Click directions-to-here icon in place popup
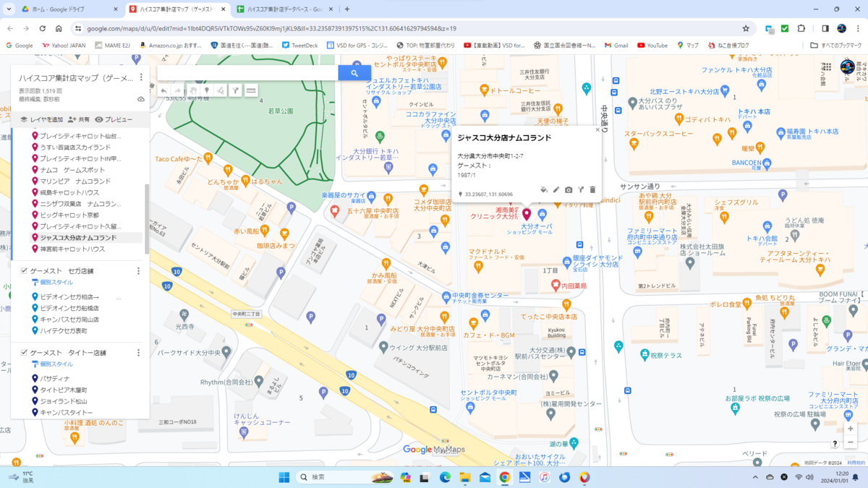 580,189
